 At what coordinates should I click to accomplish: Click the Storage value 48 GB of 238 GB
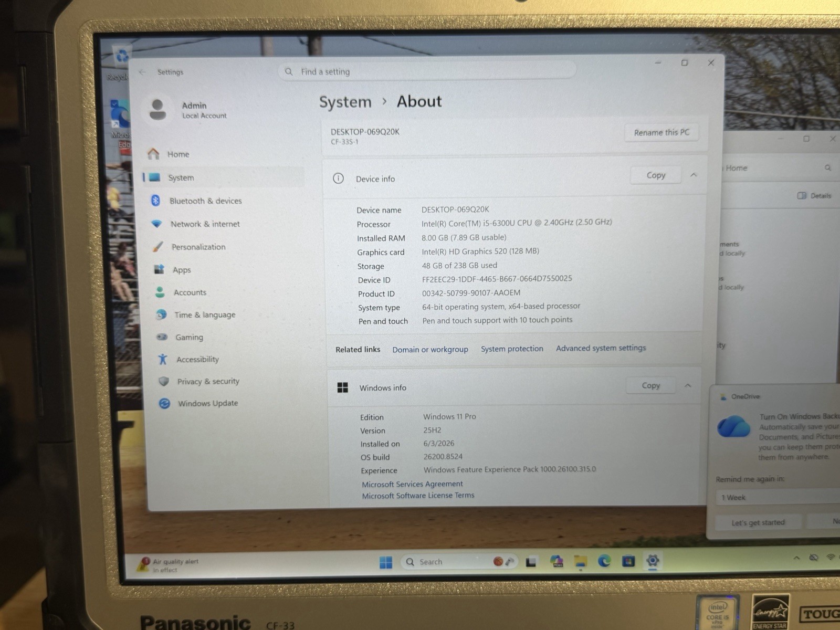(x=459, y=266)
